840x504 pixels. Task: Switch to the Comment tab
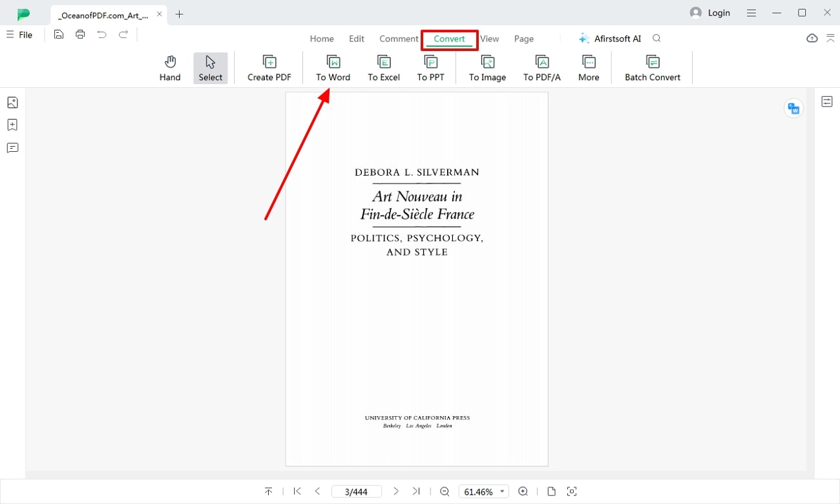399,39
